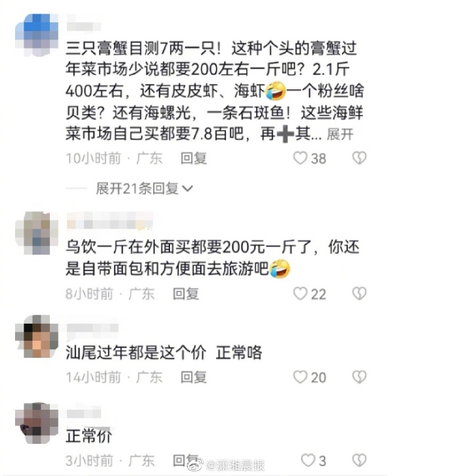
Task: Dislike the 正常价 comment
Action: 359,460
